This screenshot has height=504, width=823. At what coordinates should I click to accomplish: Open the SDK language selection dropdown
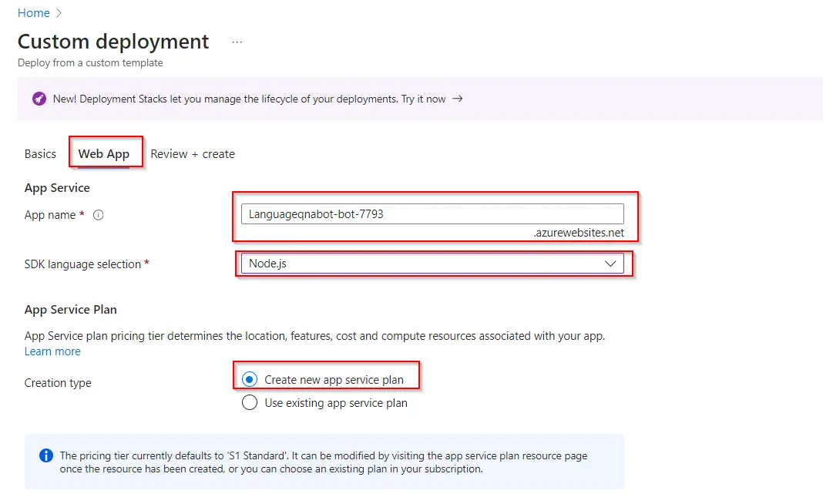click(432, 264)
